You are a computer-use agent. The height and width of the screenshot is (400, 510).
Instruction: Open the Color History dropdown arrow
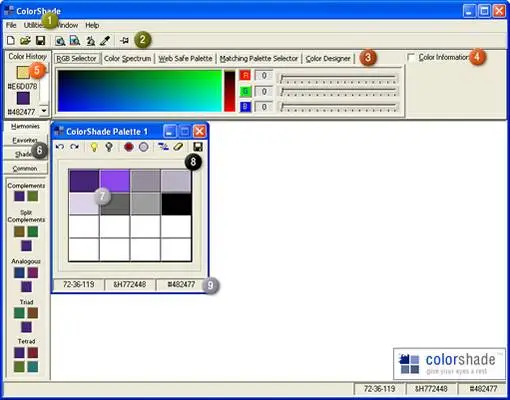pyautogui.click(x=44, y=111)
